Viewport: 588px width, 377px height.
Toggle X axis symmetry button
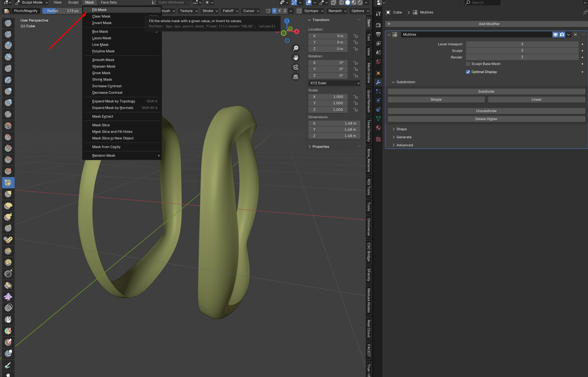(274, 11)
